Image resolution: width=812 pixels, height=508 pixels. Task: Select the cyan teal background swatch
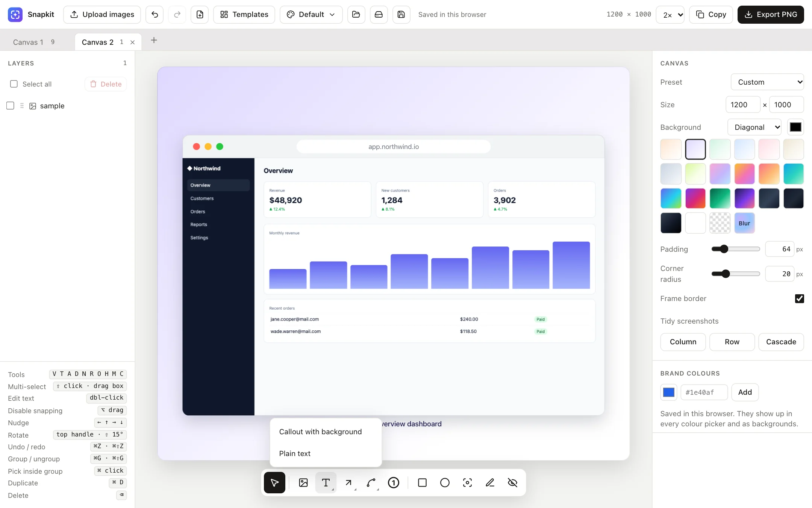(x=794, y=174)
